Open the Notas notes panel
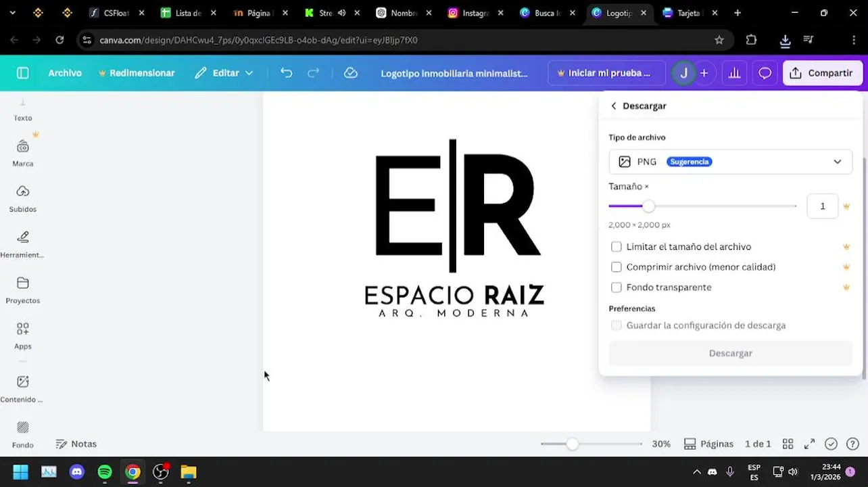 click(x=76, y=444)
